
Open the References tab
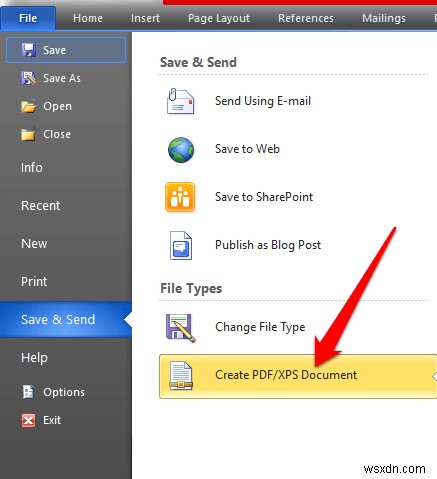click(306, 18)
